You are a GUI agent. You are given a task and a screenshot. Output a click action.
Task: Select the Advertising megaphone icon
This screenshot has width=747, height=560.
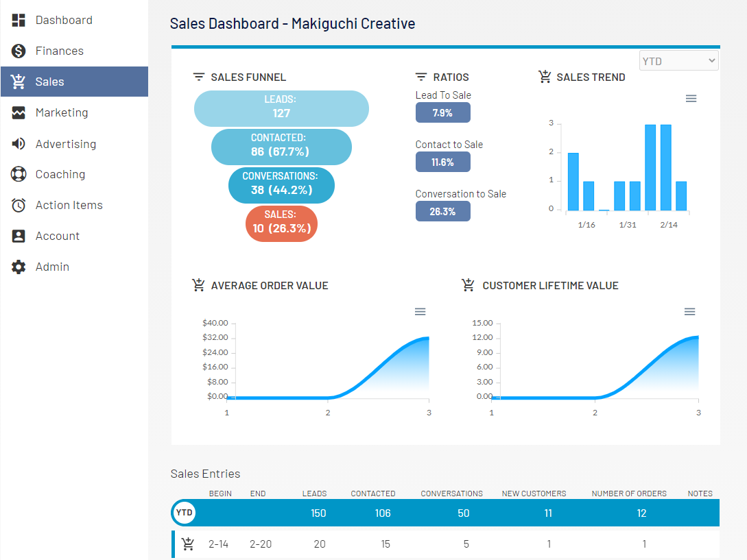[x=18, y=143]
